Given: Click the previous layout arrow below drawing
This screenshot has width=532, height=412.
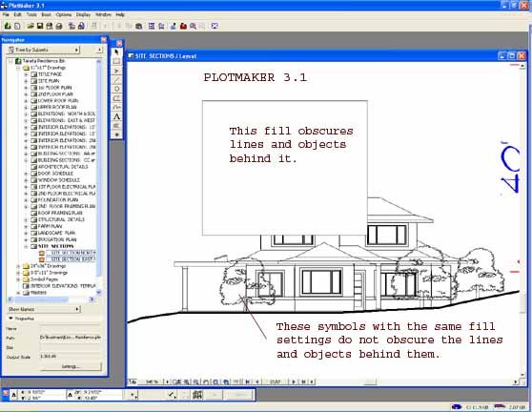Looking at the screenshot, I should tap(257, 381).
